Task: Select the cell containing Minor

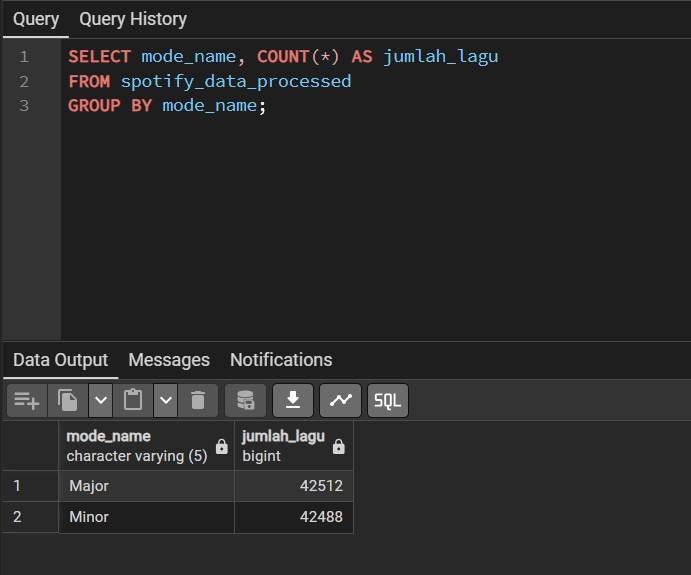Action: click(x=146, y=517)
